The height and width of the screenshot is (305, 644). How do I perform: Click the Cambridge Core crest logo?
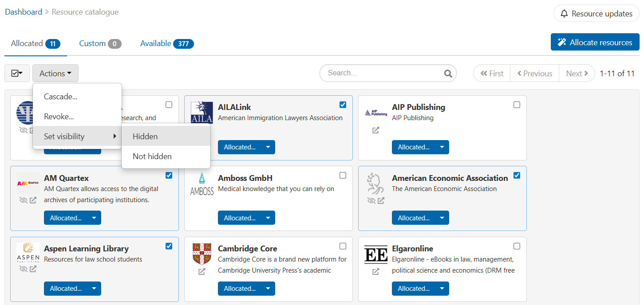[x=202, y=254]
